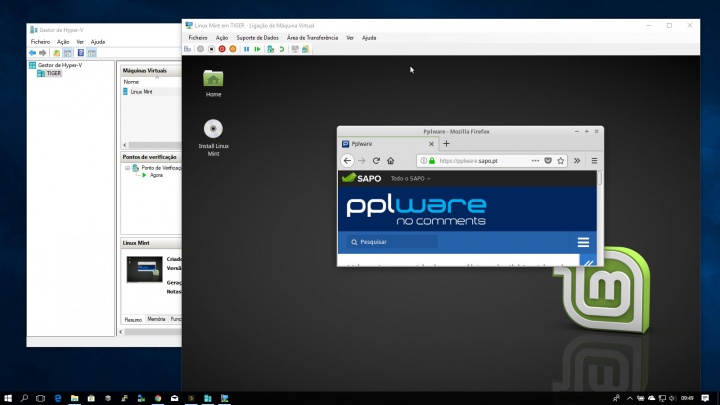Click the Firefox back arrow button
The image size is (720, 405).
click(347, 160)
